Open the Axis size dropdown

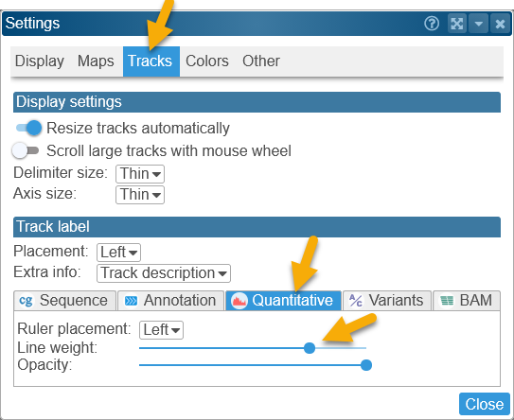tap(140, 195)
